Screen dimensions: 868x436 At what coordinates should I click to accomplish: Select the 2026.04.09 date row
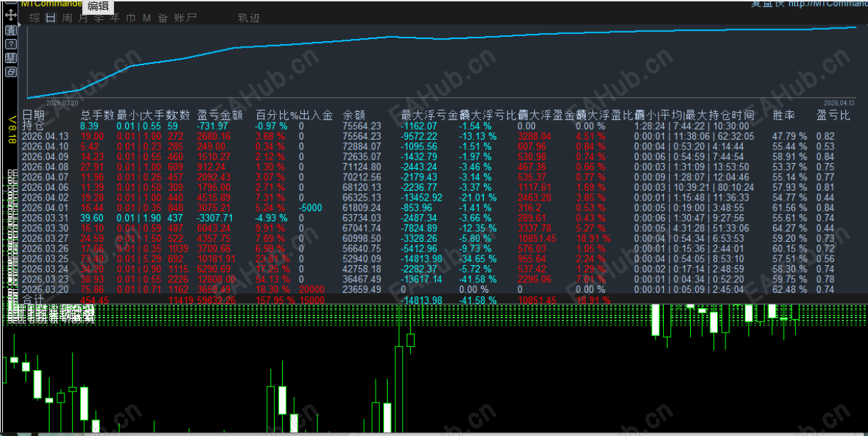click(x=45, y=157)
